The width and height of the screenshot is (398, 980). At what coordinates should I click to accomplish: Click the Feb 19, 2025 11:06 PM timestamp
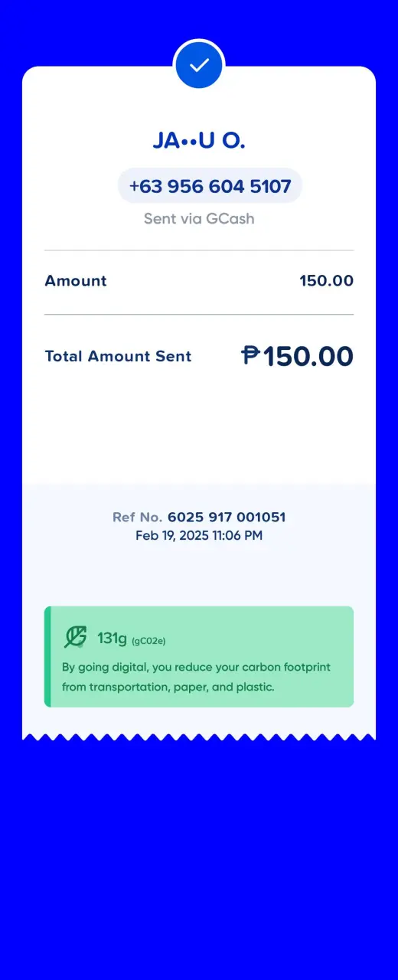[199, 536]
